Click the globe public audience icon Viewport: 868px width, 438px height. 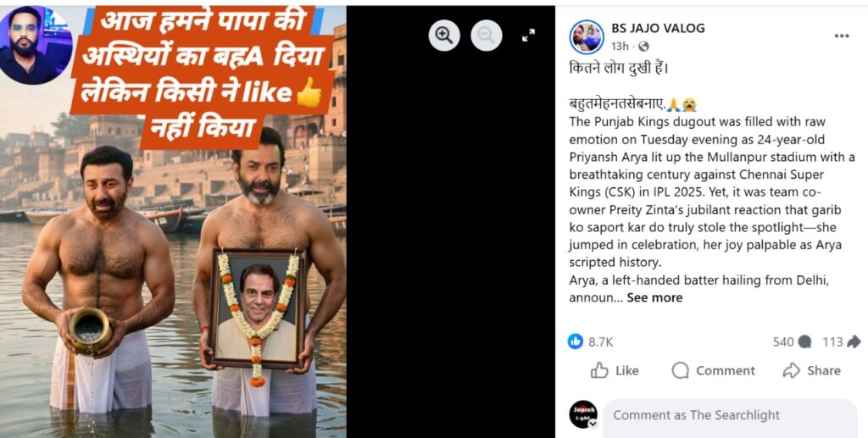[x=643, y=47]
